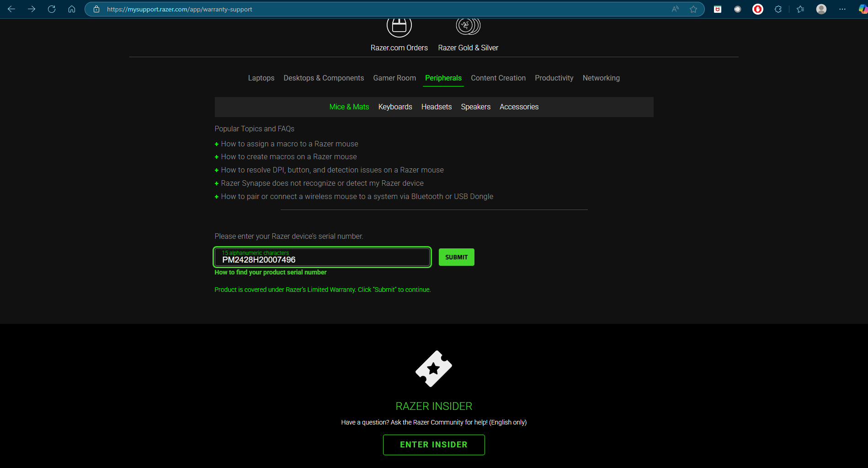This screenshot has width=868, height=468.
Task: Open the Favorites list icon
Action: click(800, 9)
